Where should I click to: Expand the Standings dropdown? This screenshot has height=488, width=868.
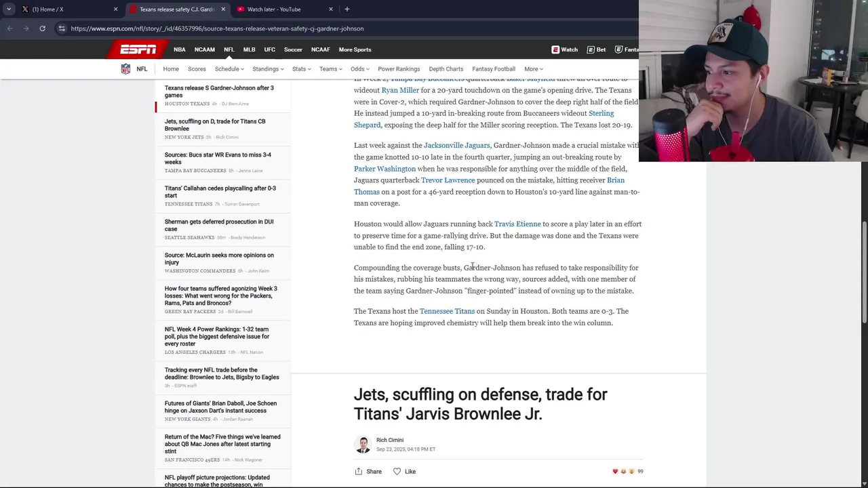(268, 69)
